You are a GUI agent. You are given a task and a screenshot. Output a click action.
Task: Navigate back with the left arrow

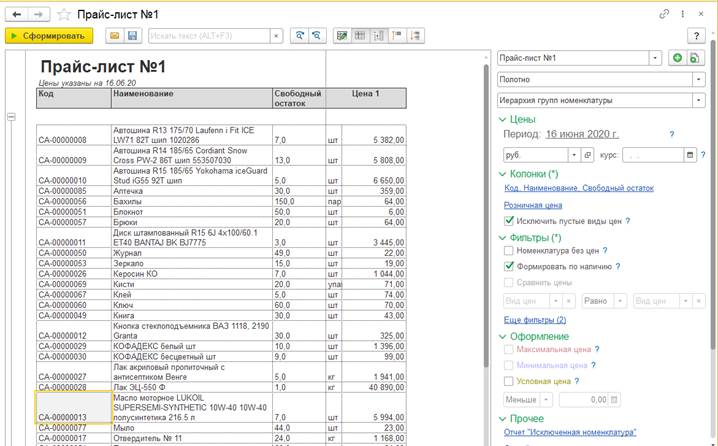(x=16, y=14)
